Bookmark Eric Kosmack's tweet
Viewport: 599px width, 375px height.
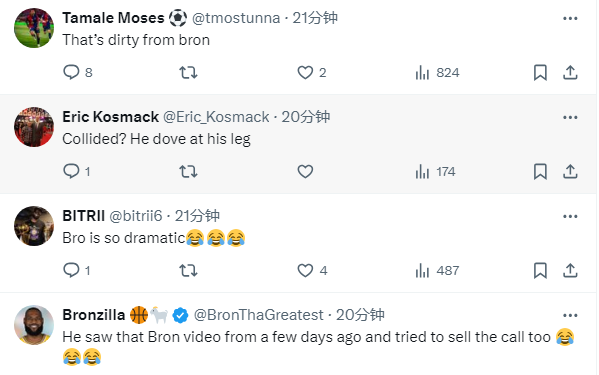pos(540,171)
